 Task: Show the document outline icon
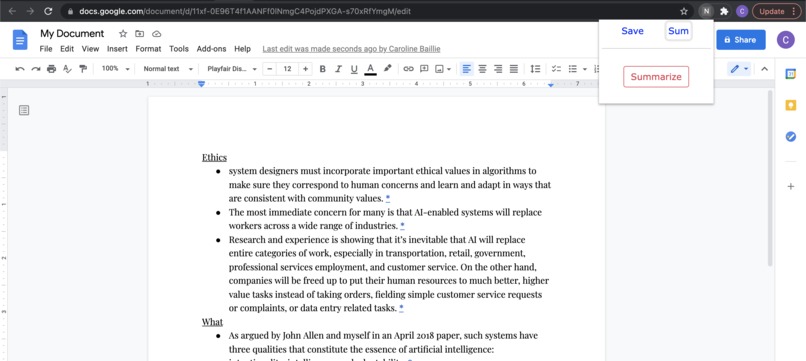tap(24, 110)
